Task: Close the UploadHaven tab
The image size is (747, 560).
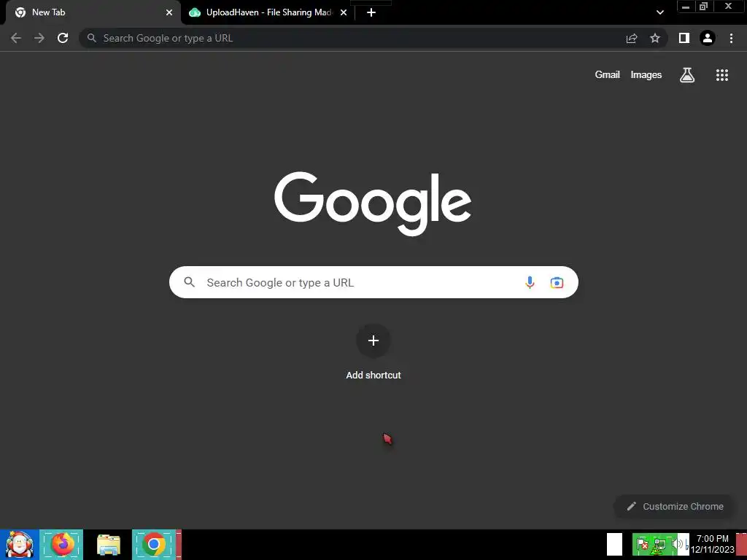Action: coord(344,12)
